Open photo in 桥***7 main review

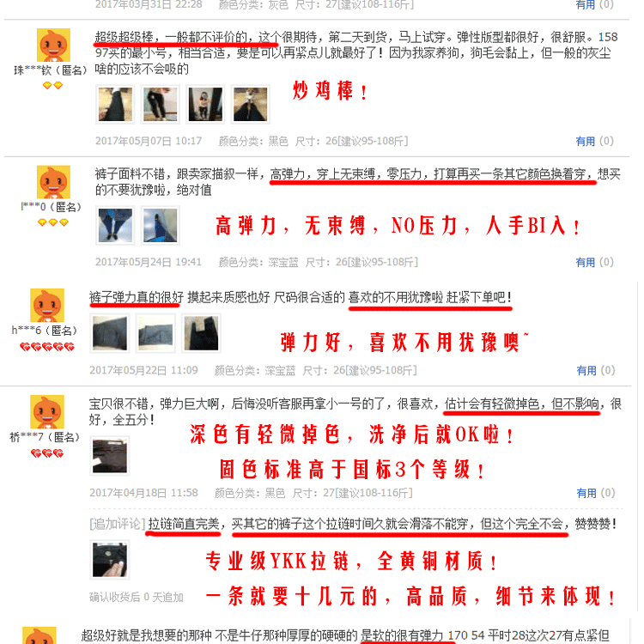[x=110, y=456]
